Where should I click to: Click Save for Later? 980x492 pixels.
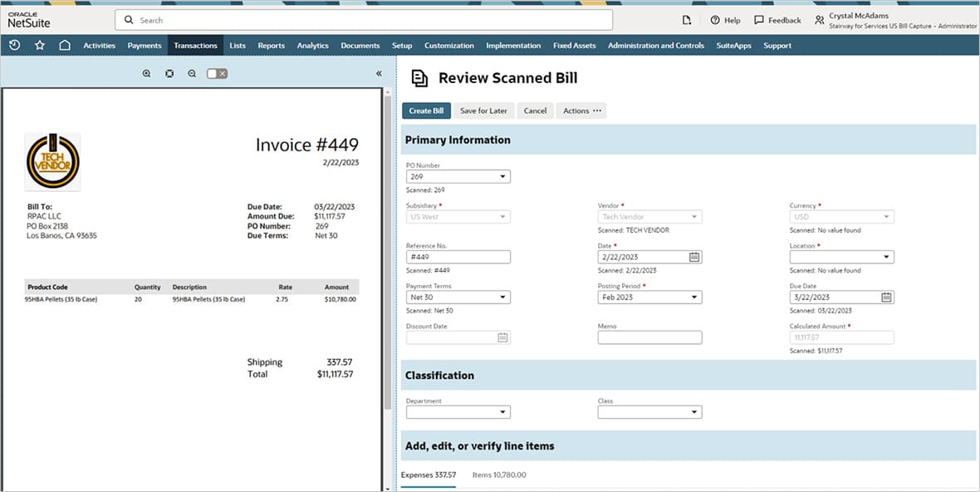coord(483,110)
